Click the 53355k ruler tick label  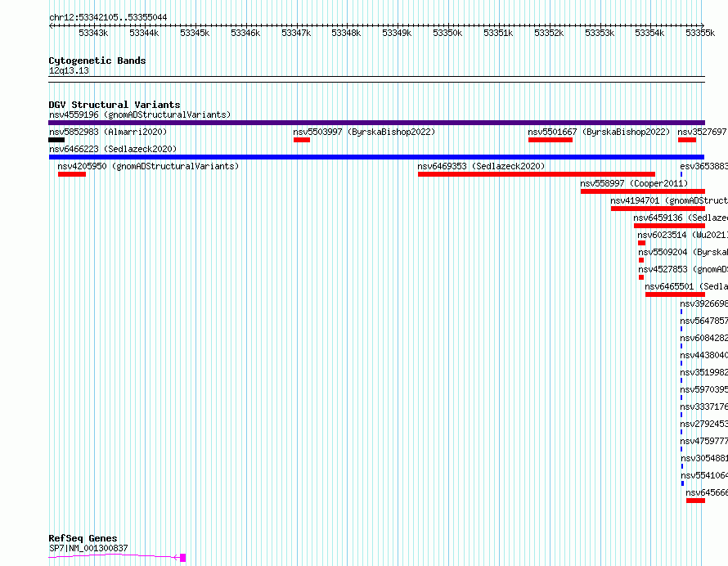(x=700, y=34)
